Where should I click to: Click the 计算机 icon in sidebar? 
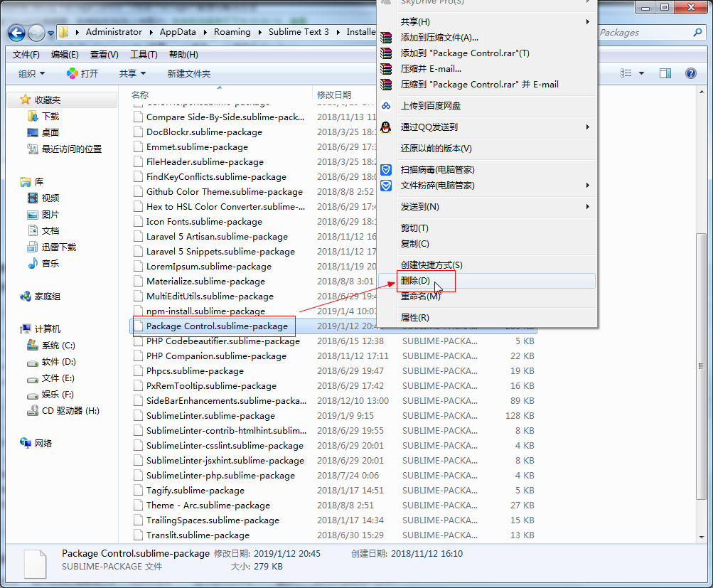coord(26,328)
